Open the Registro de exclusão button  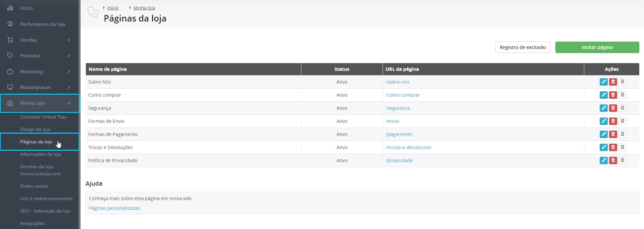point(523,47)
